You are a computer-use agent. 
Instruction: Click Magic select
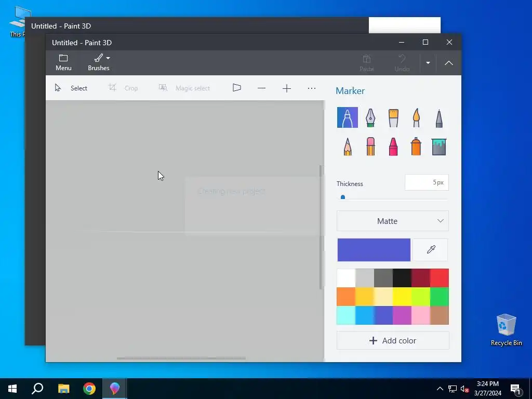point(184,88)
